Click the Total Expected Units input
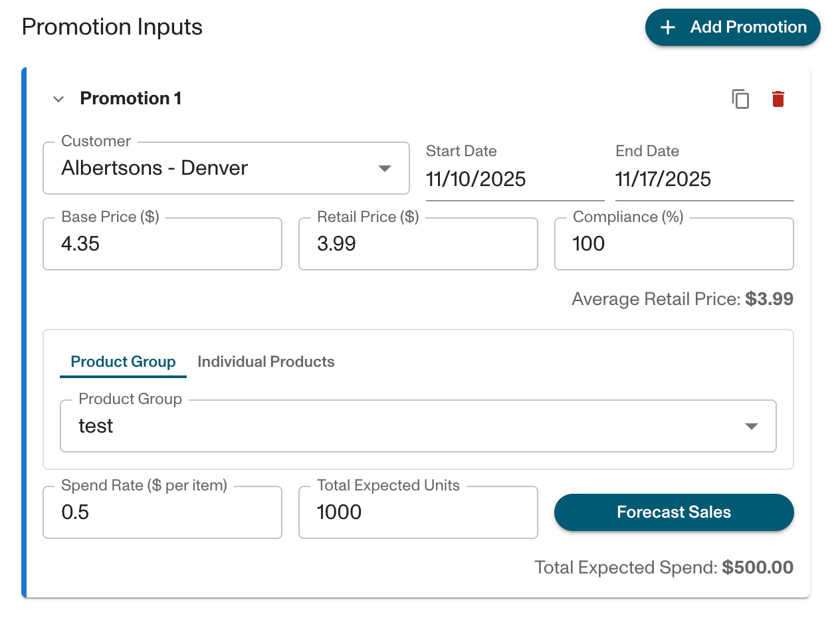840x630 pixels. [418, 512]
